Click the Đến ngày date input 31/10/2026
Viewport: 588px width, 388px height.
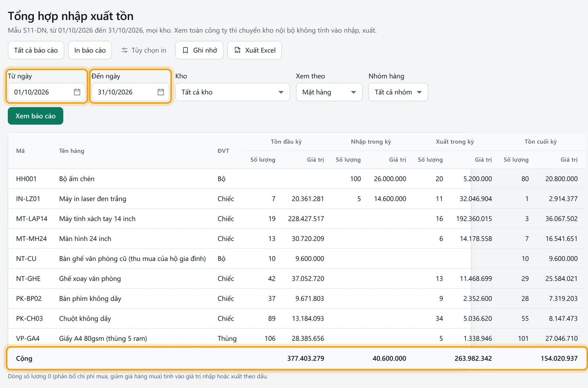(x=130, y=92)
